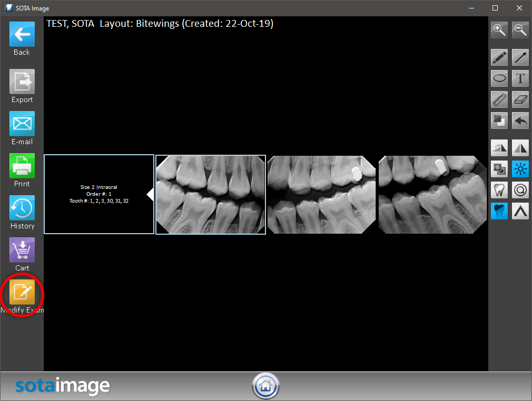Toggle the blue tooth filter

click(x=499, y=211)
